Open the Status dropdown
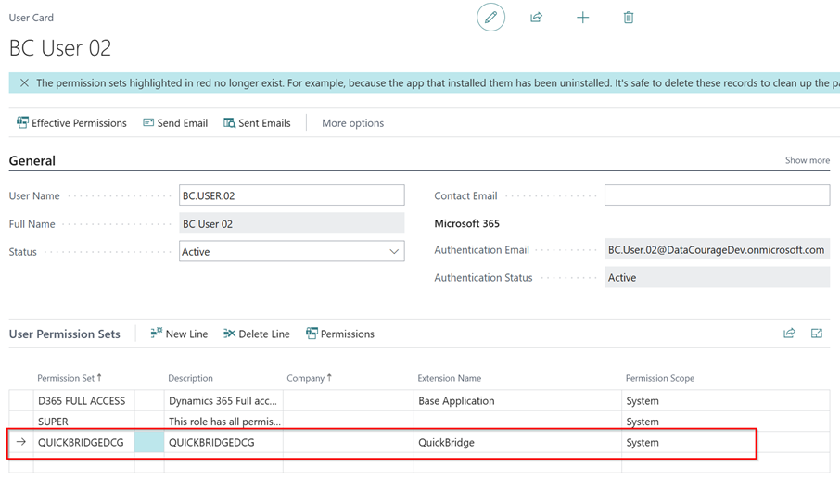This screenshot has height=504, width=840. pyautogui.click(x=291, y=251)
